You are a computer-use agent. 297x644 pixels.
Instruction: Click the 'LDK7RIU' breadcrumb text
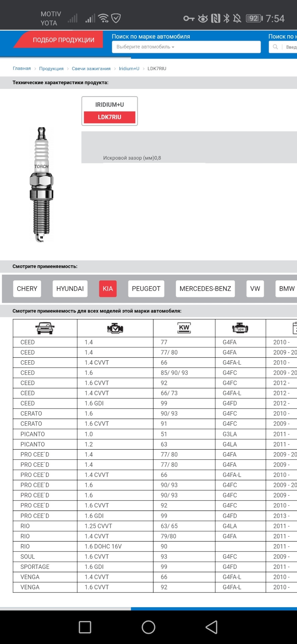click(157, 68)
